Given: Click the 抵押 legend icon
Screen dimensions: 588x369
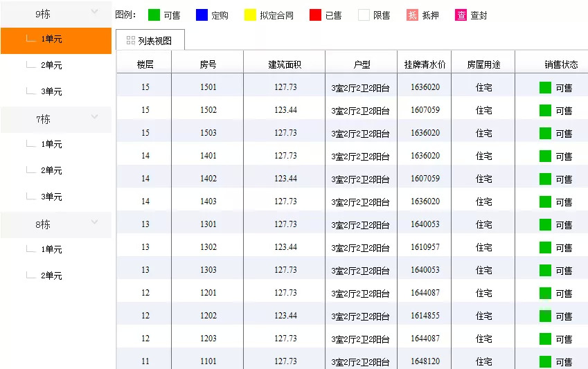Looking at the screenshot, I should pyautogui.click(x=412, y=15).
